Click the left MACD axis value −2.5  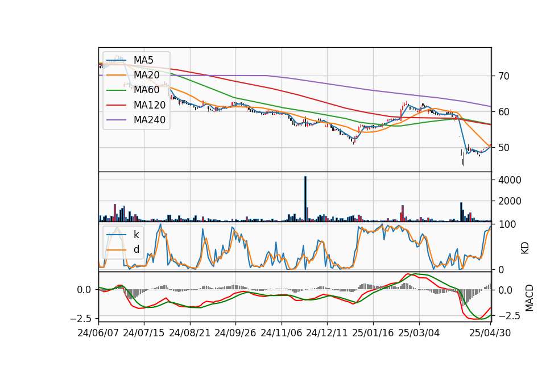[82, 319]
